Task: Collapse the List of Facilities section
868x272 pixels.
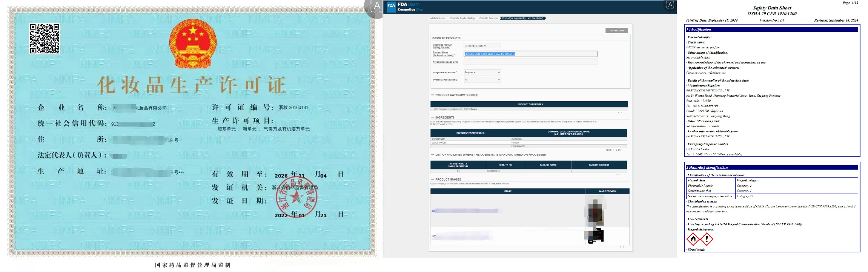Action: [432, 155]
